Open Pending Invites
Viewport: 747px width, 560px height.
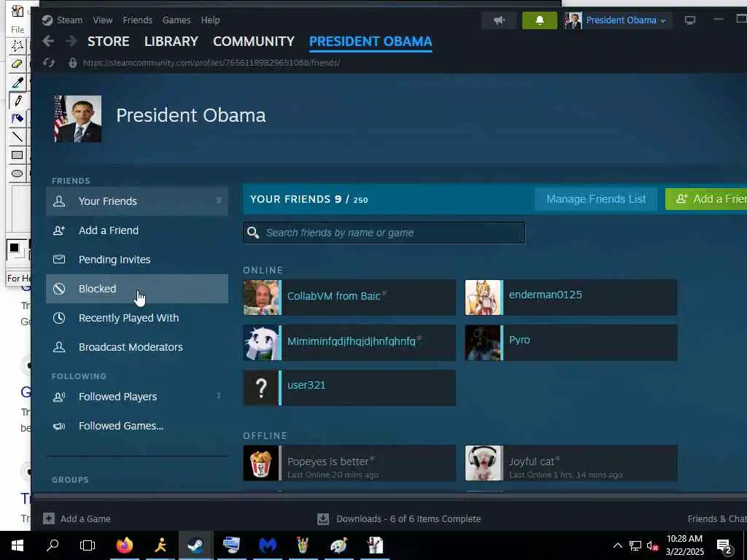137,260
